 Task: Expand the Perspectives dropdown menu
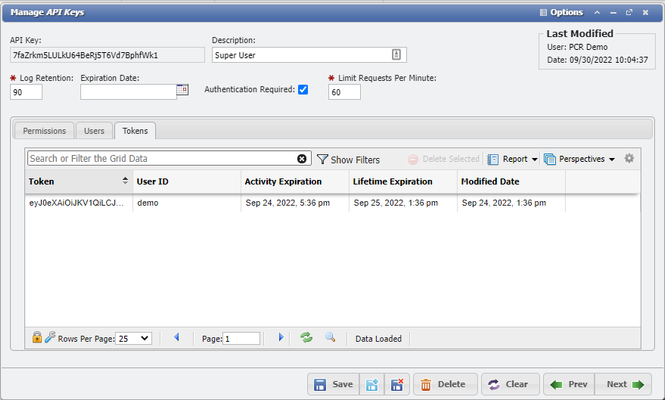click(579, 159)
